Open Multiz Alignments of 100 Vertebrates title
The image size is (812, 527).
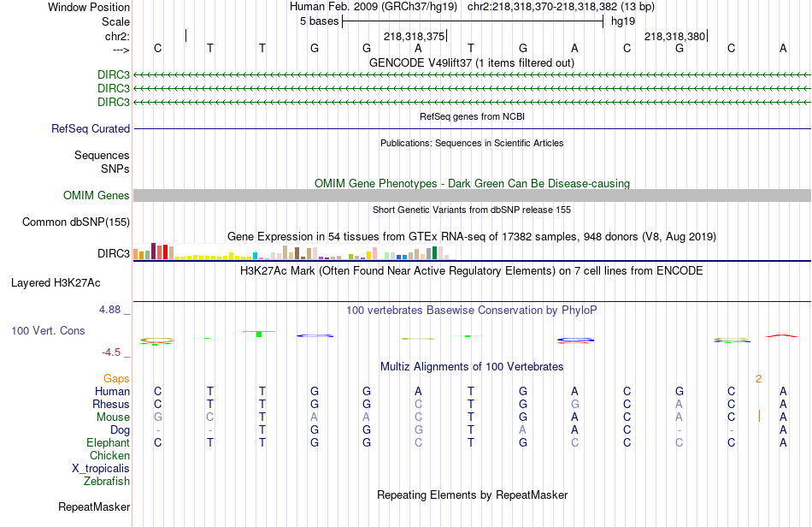point(472,366)
